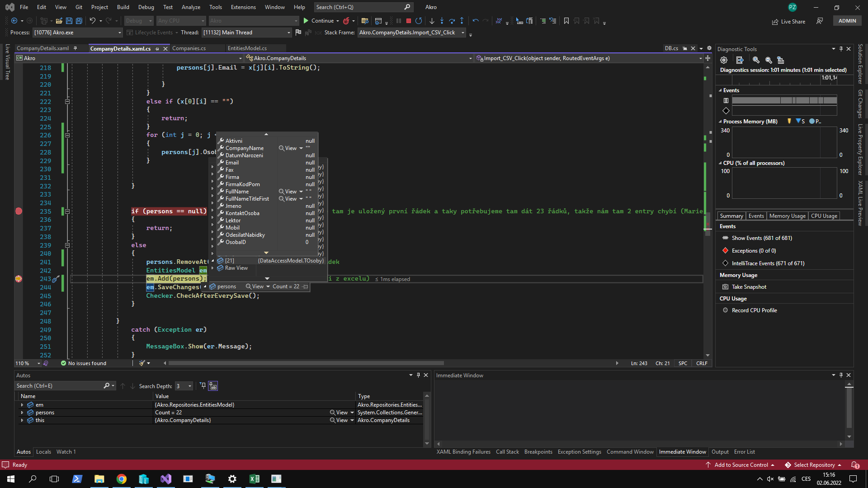Screen dimensions: 868x488
Task: Open file with the folder icon
Action: coord(59,21)
